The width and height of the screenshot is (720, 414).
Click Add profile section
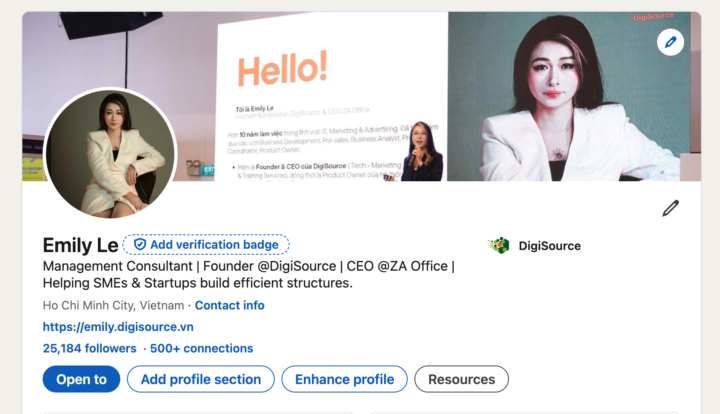[x=201, y=379]
